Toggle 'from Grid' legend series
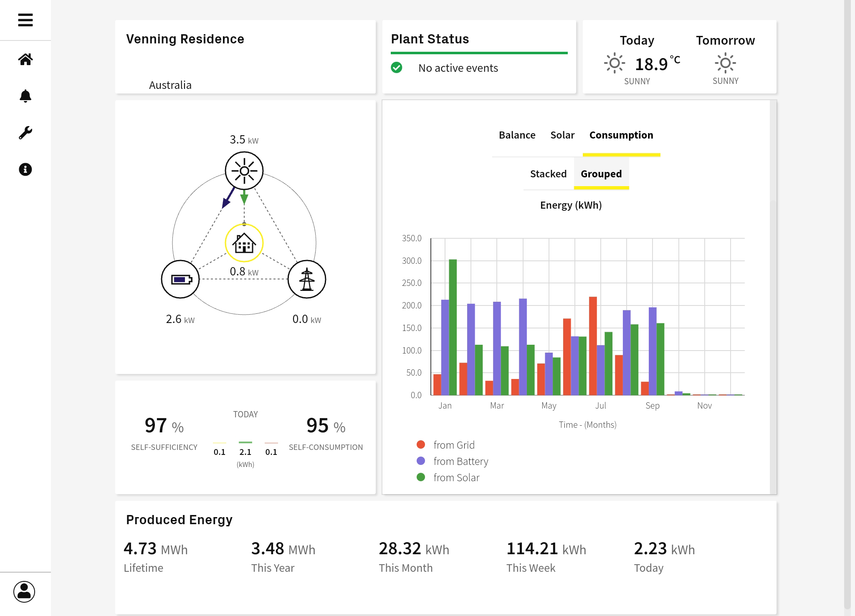Image resolution: width=855 pixels, height=616 pixels. tap(445, 445)
